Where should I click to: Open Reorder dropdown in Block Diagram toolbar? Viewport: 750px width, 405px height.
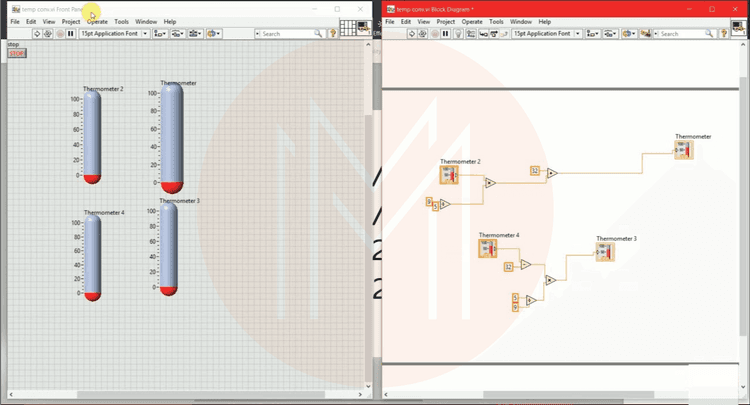tap(628, 33)
